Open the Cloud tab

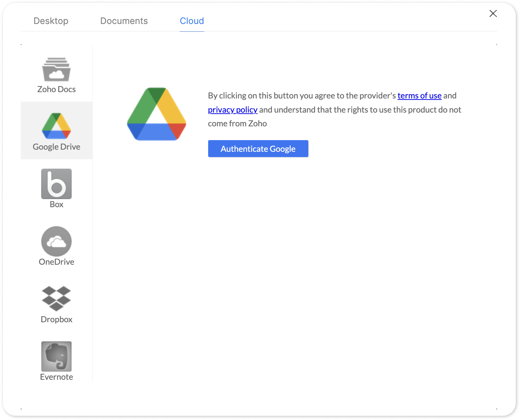point(192,21)
